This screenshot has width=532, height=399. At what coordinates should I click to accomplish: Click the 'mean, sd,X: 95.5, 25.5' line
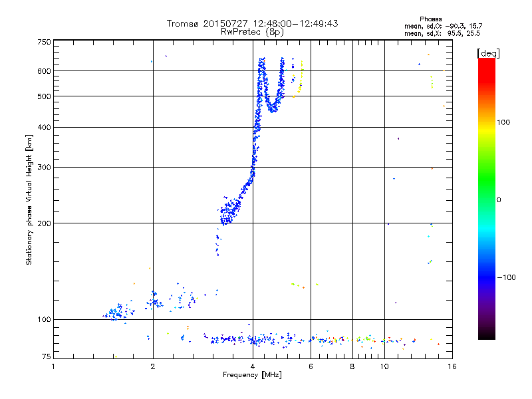[x=442, y=33]
